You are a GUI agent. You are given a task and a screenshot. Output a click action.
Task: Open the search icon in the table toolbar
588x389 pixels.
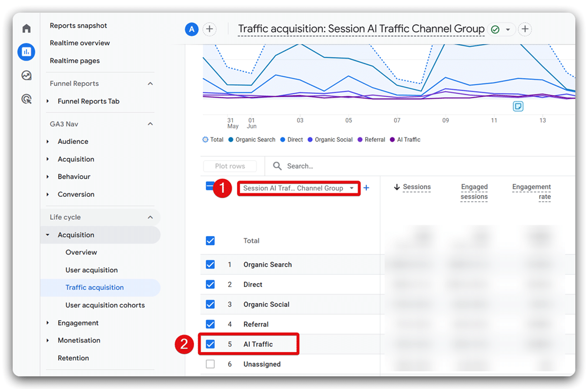click(x=276, y=166)
